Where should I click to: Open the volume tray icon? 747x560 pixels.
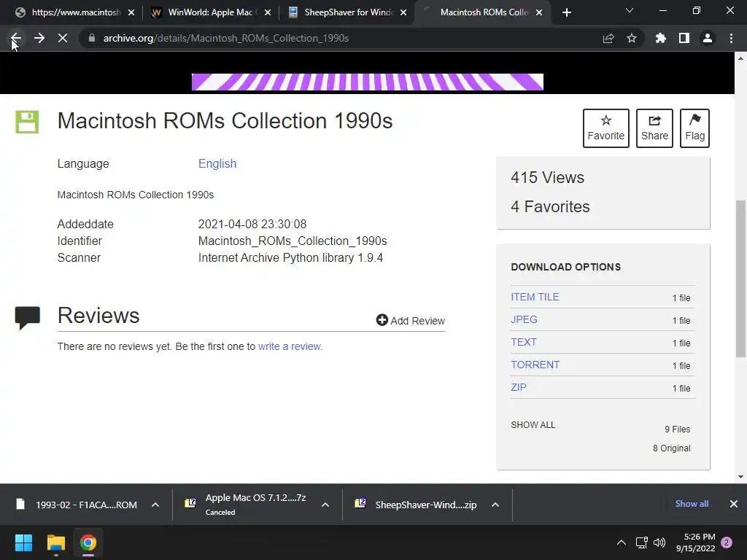click(659, 542)
